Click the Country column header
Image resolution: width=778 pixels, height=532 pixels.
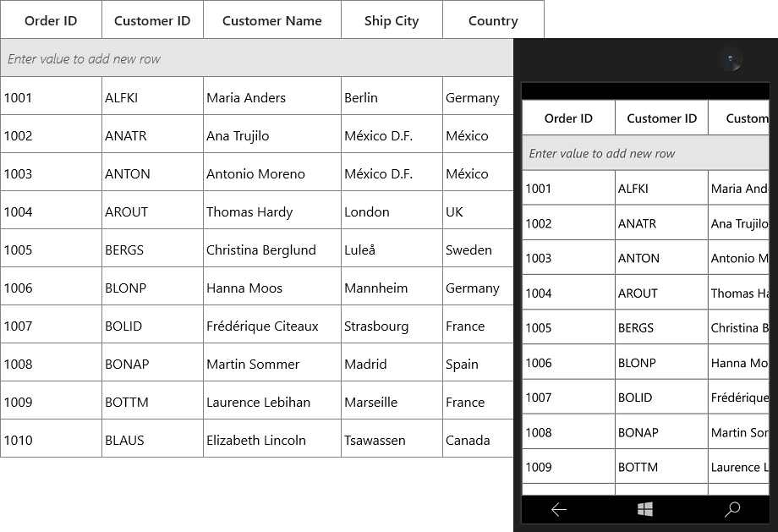493,20
